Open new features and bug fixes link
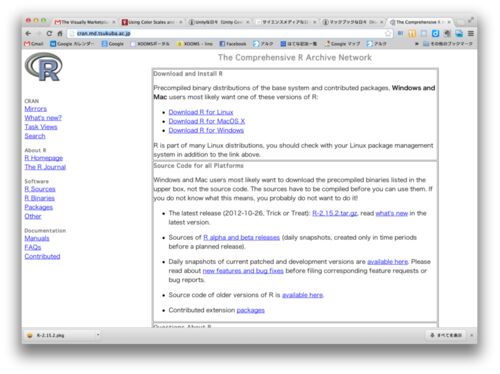The image size is (500, 374). [243, 271]
